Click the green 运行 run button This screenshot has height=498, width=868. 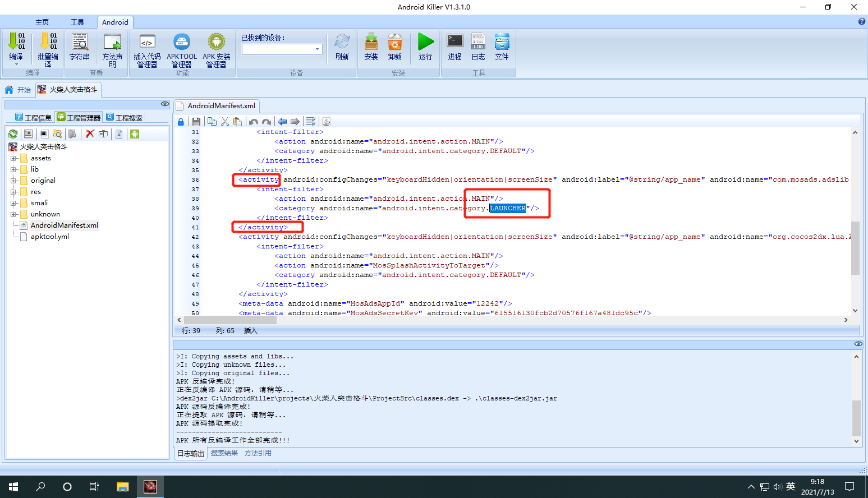click(426, 47)
